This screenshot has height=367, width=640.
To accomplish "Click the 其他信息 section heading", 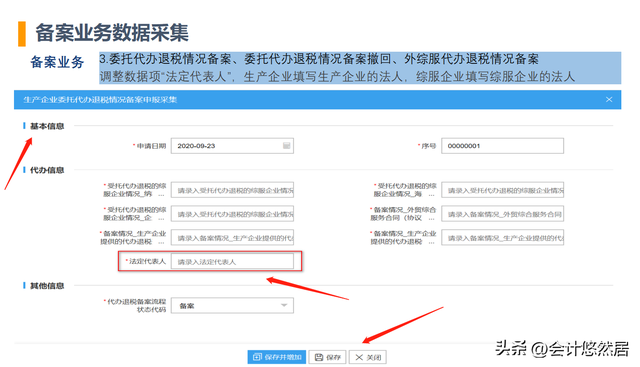I will (x=47, y=286).
